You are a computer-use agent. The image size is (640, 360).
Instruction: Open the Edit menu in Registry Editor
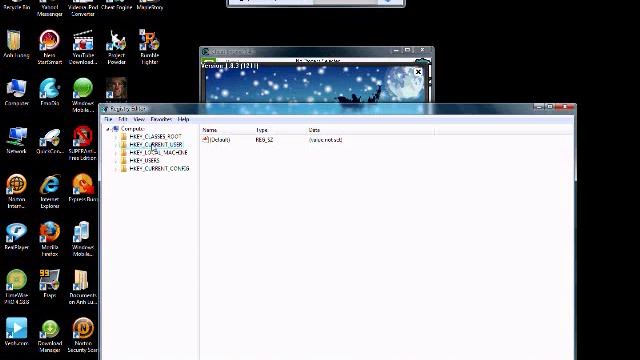[123, 119]
